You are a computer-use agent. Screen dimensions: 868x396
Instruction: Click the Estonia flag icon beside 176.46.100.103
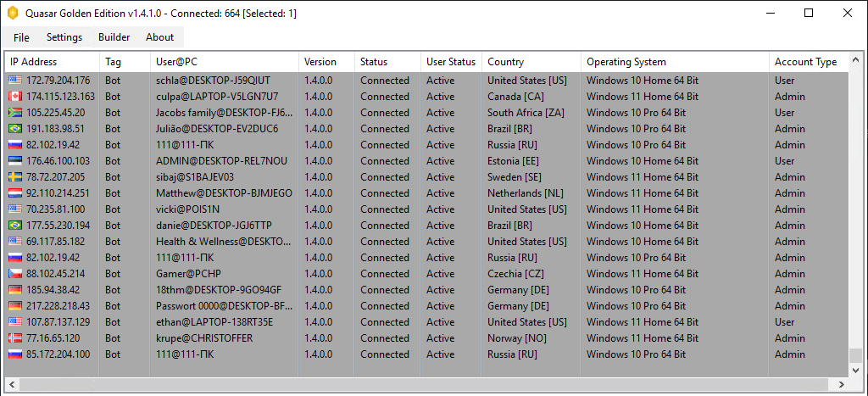[x=15, y=161]
